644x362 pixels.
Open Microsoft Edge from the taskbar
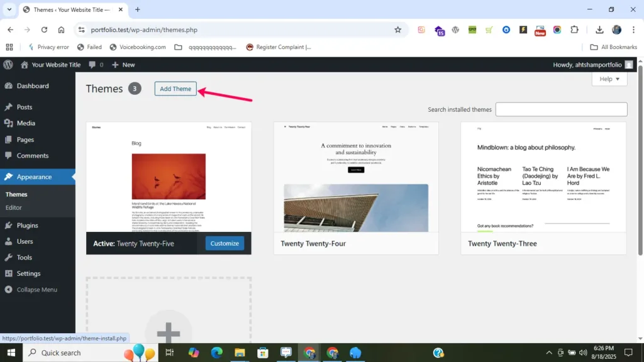216,353
